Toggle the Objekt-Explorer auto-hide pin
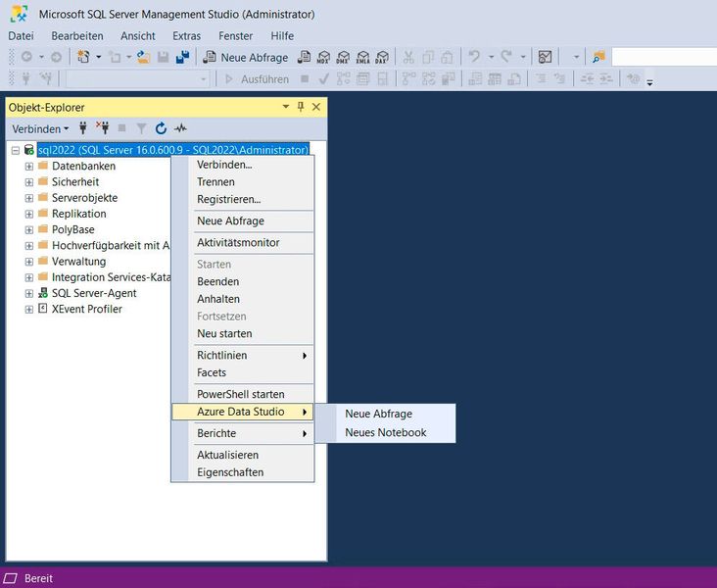This screenshot has width=717, height=588. tap(301, 107)
